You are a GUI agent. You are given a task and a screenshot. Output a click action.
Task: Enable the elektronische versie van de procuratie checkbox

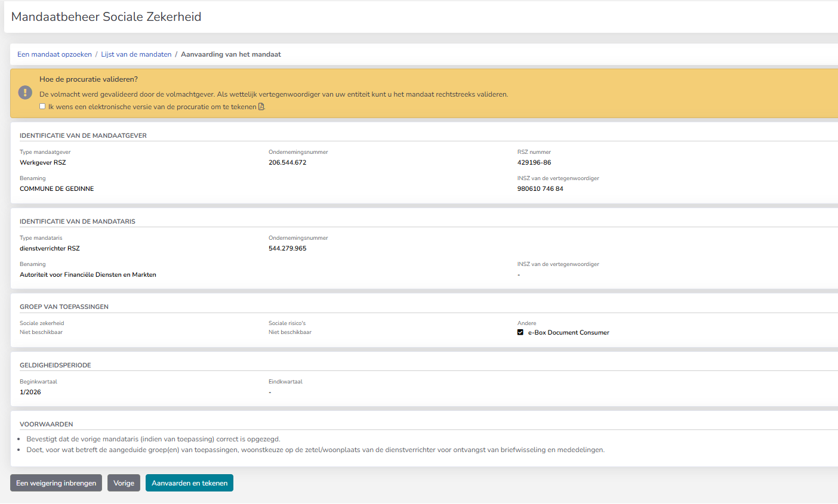click(x=42, y=106)
